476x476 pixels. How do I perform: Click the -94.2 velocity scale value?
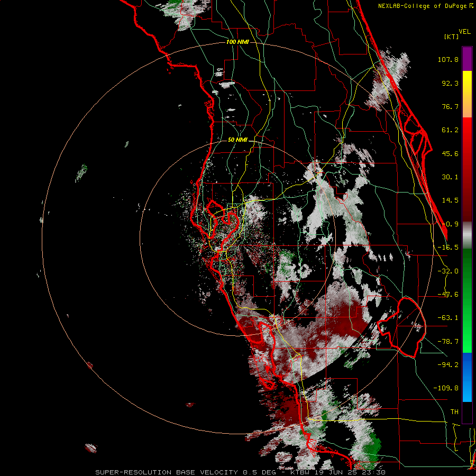tap(448, 364)
